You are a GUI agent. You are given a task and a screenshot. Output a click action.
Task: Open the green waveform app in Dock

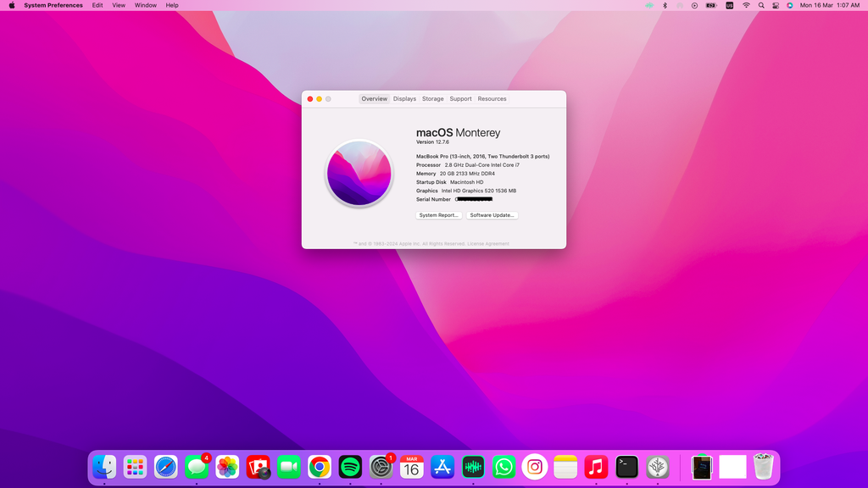pos(473,467)
